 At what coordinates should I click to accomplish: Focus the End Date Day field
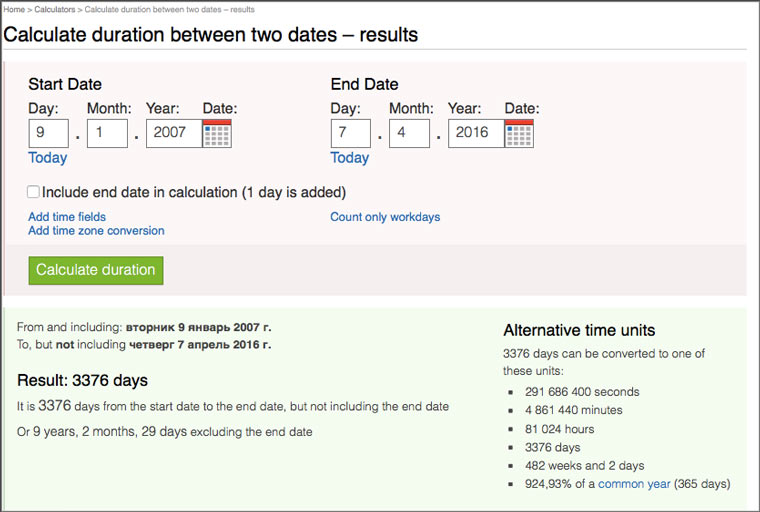(x=350, y=133)
